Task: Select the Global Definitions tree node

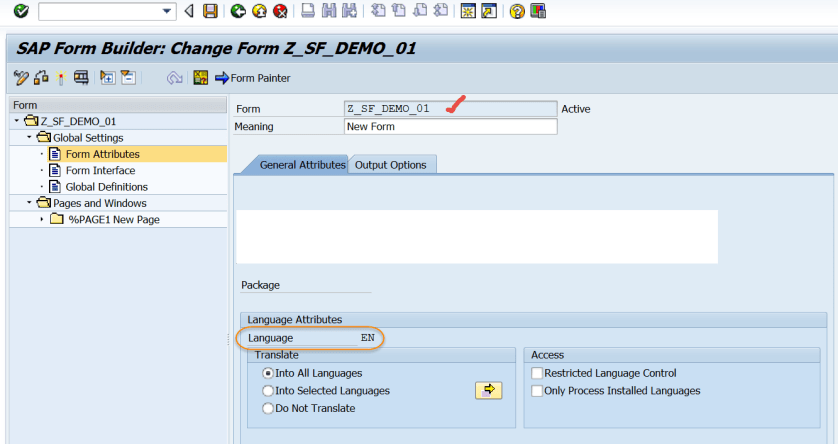Action: click(x=107, y=187)
